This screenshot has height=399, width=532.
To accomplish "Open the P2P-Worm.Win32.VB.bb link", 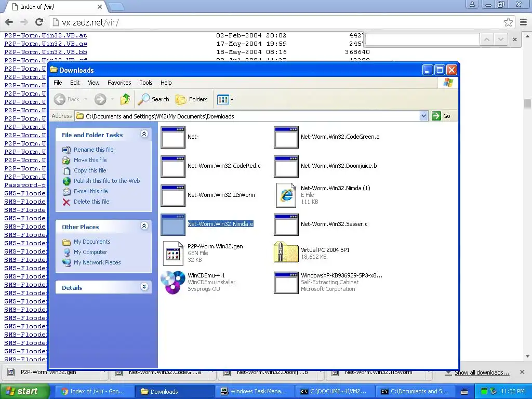I will 46,52.
